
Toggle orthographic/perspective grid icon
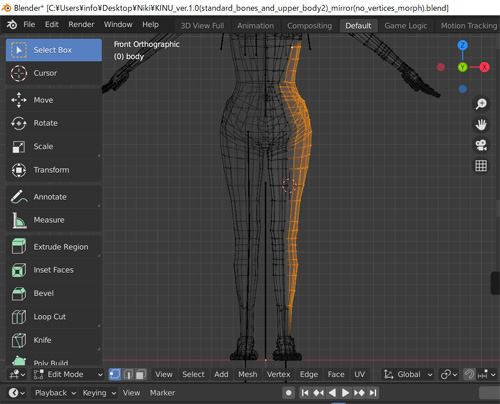[x=481, y=166]
